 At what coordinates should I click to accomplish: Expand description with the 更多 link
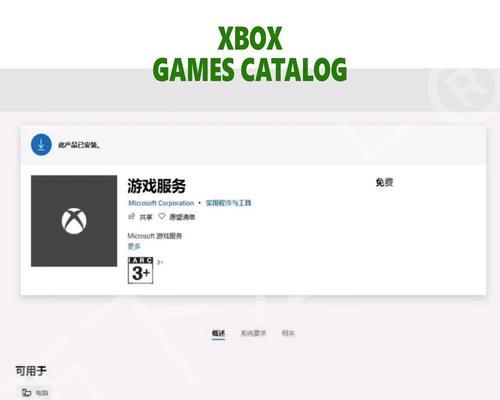tap(134, 246)
